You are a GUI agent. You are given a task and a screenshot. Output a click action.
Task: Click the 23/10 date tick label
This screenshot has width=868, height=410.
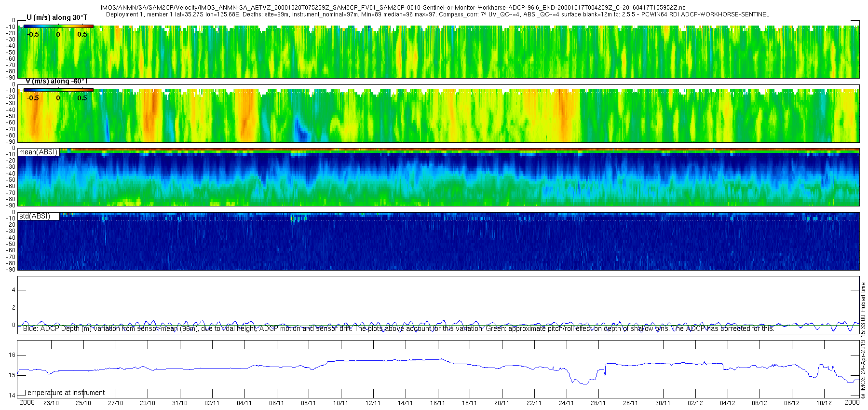tap(51, 403)
